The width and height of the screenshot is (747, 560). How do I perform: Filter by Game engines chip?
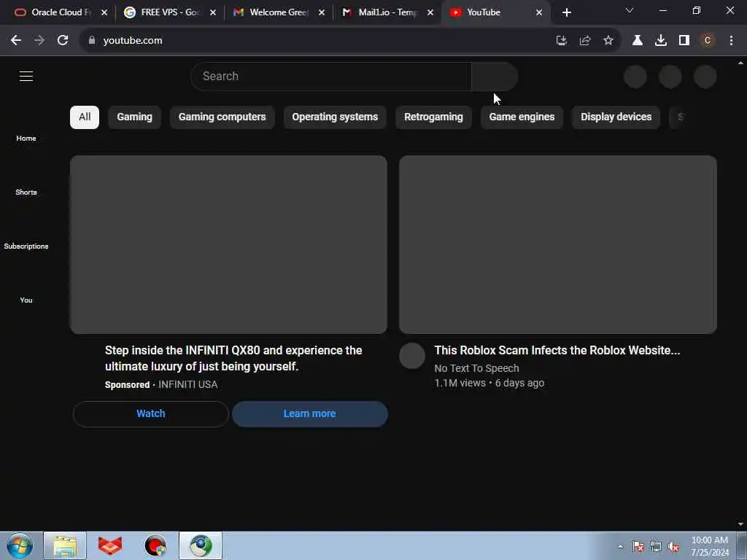(x=522, y=117)
